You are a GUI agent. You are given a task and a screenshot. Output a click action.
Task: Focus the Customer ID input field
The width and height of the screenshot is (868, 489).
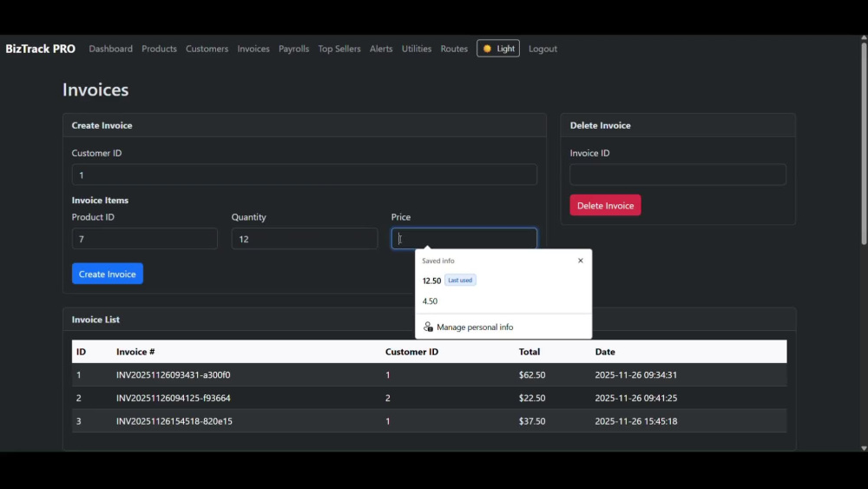(x=305, y=175)
